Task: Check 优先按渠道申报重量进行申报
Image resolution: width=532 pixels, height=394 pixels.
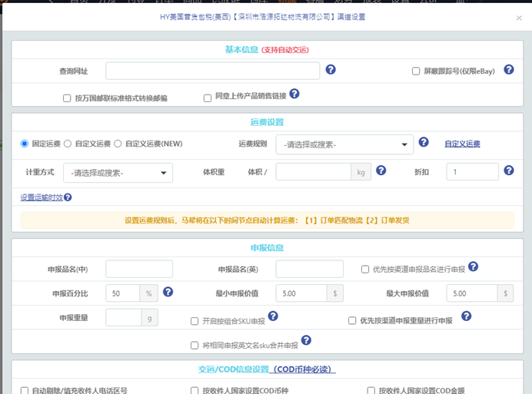Action: coord(352,321)
